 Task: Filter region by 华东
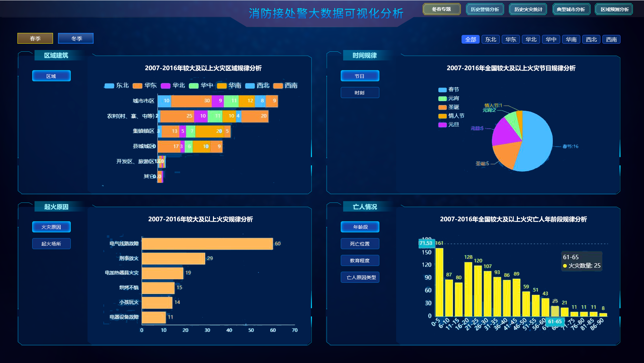click(x=511, y=39)
